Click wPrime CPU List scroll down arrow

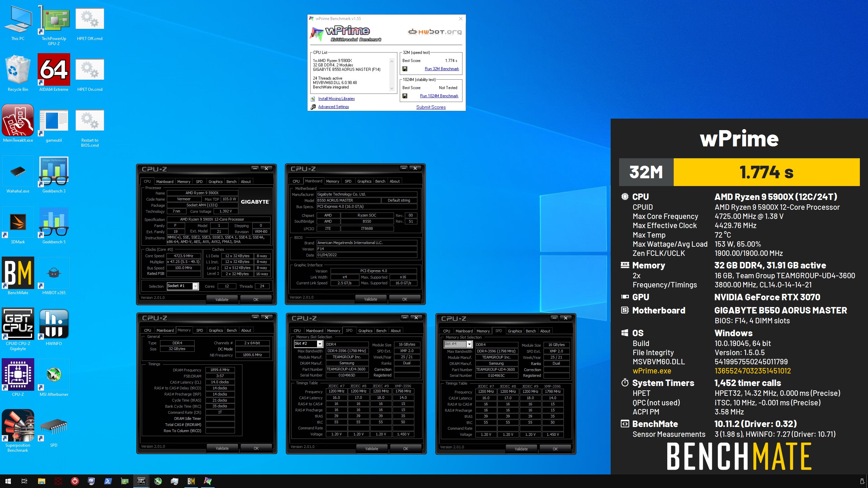click(392, 89)
